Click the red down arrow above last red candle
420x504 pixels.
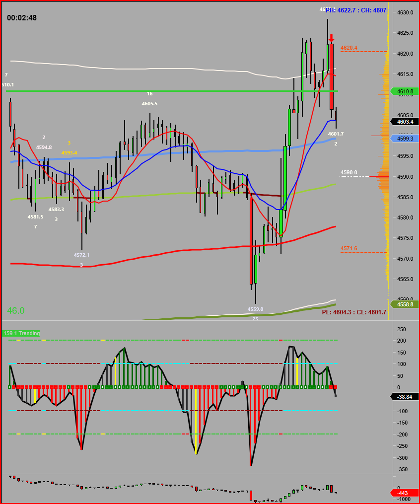pyautogui.click(x=332, y=38)
